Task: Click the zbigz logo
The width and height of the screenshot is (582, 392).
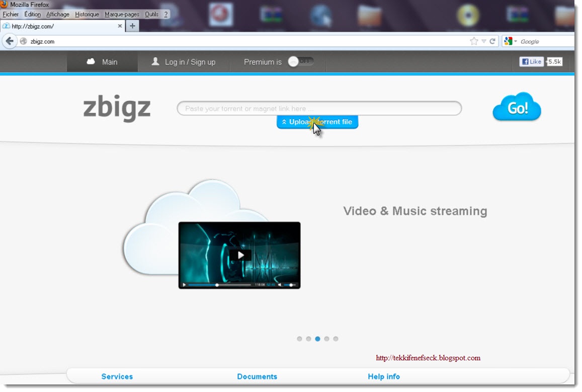Action: click(117, 108)
